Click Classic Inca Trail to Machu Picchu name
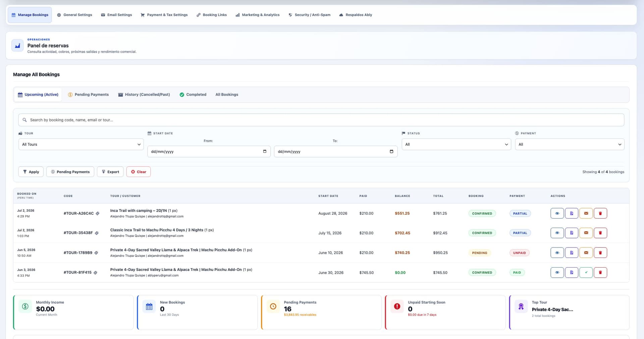 [157, 230]
